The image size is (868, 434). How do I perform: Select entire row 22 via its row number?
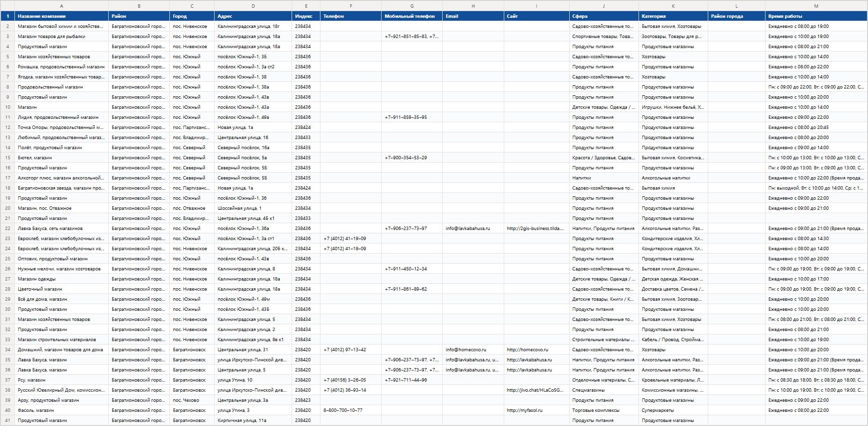7,229
